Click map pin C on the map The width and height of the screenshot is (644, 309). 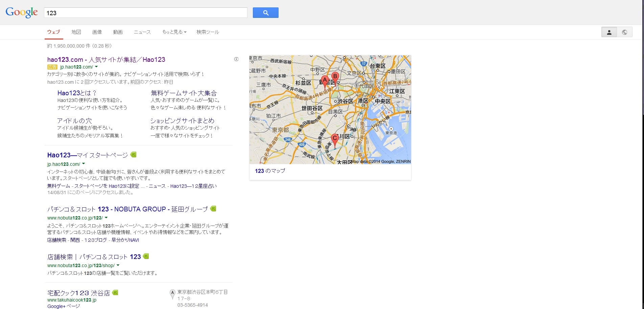coord(335,140)
